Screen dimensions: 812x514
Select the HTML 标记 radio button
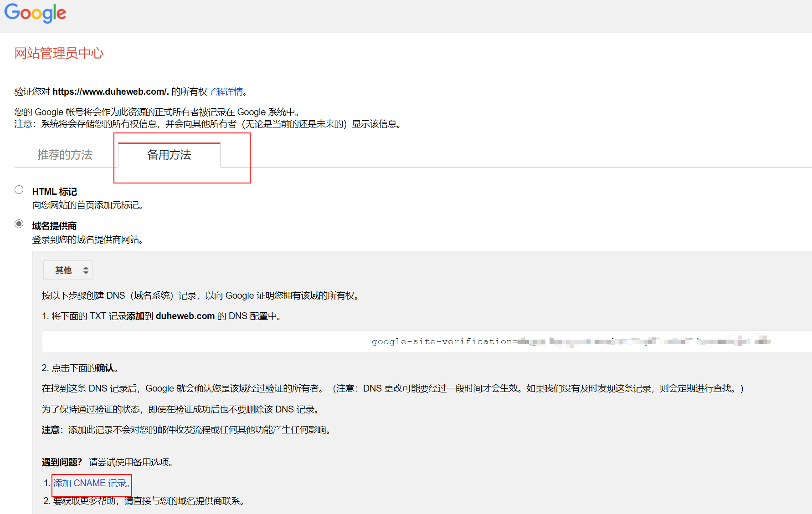(19, 190)
